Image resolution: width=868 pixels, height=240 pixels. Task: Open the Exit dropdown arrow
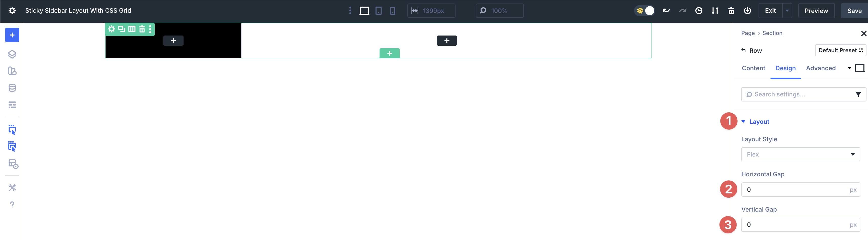[787, 10]
